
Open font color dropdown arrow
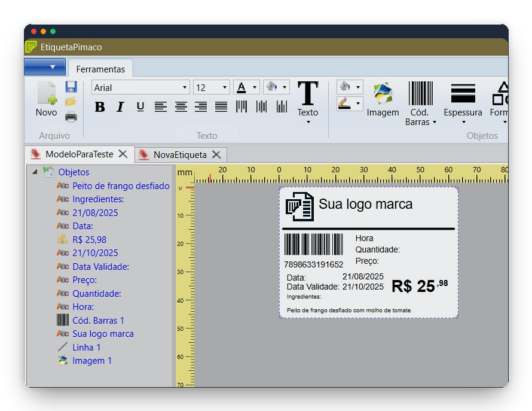(255, 87)
